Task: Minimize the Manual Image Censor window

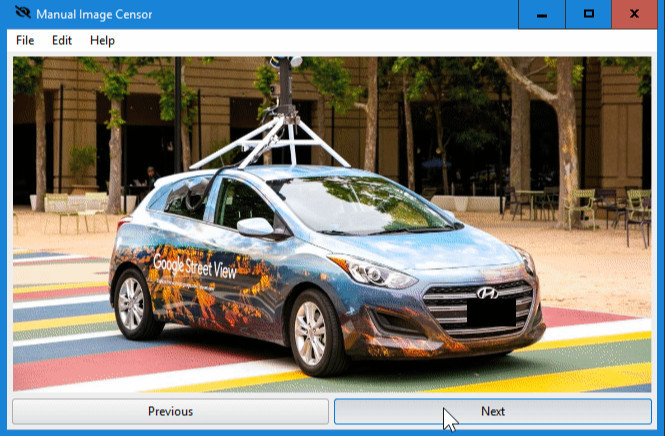Action: (x=542, y=14)
